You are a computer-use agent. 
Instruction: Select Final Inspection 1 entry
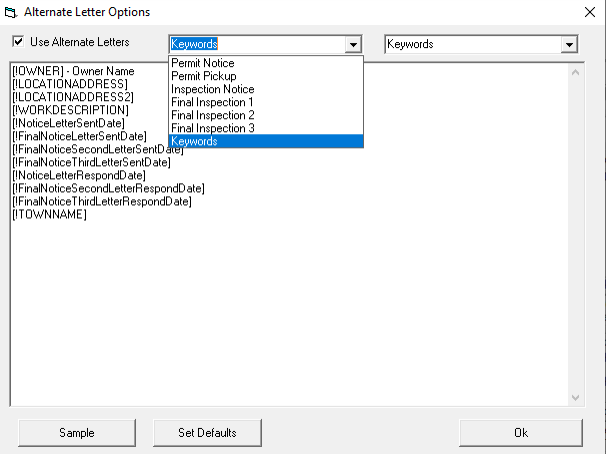click(x=212, y=102)
